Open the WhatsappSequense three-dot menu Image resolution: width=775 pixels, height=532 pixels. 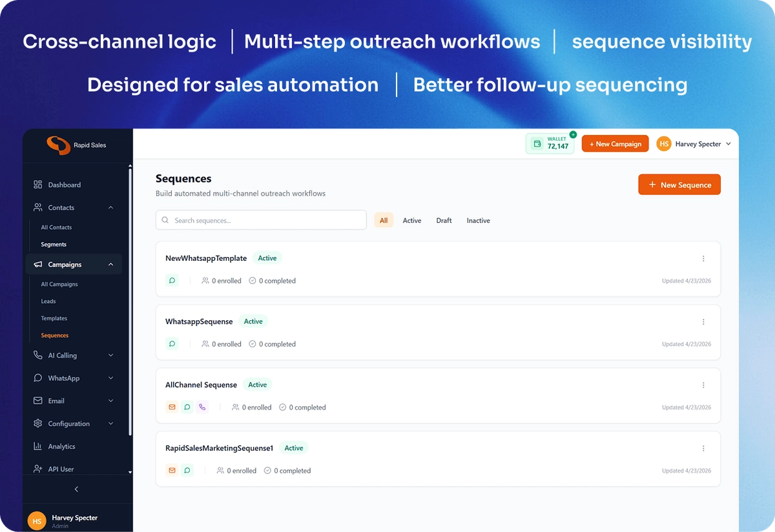click(703, 322)
